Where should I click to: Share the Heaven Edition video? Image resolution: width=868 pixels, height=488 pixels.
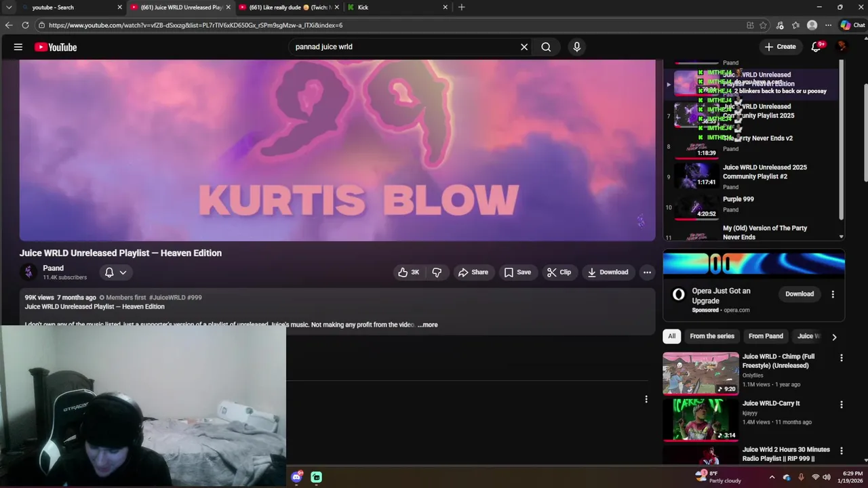(x=473, y=272)
